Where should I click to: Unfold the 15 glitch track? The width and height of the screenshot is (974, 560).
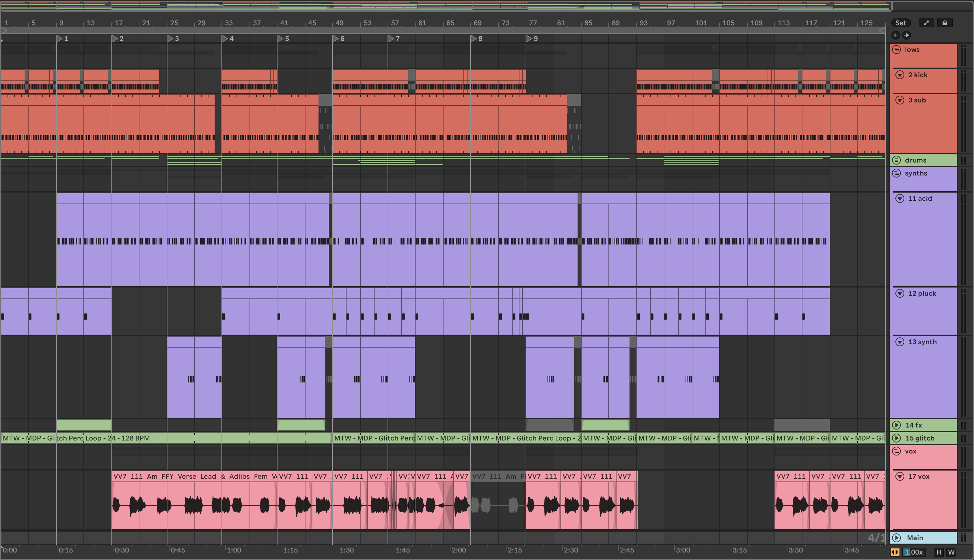896,438
